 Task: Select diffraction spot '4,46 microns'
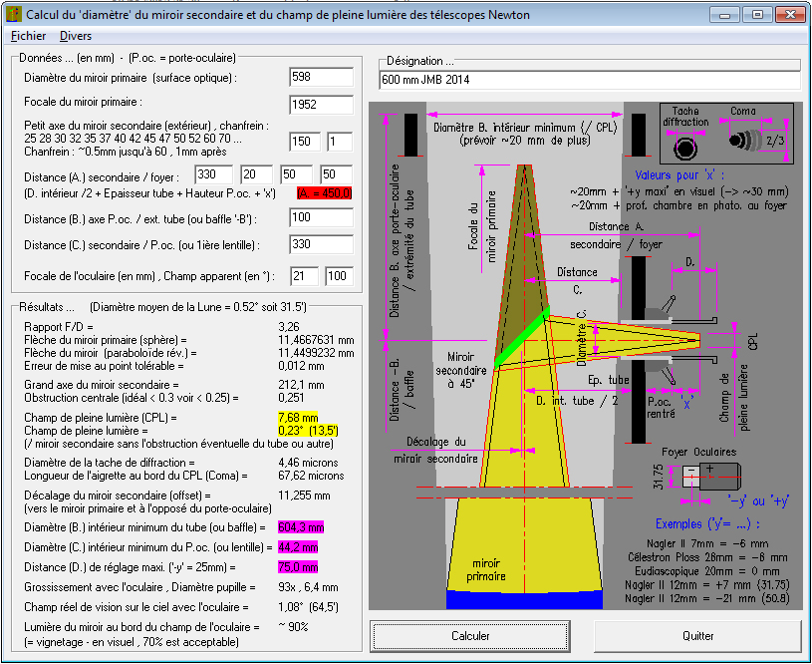click(x=308, y=463)
